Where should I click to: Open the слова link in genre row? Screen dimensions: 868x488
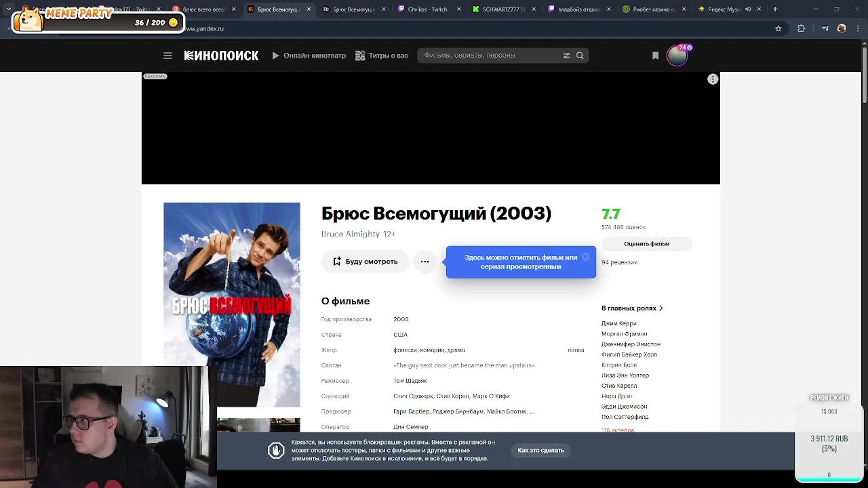tap(576, 350)
